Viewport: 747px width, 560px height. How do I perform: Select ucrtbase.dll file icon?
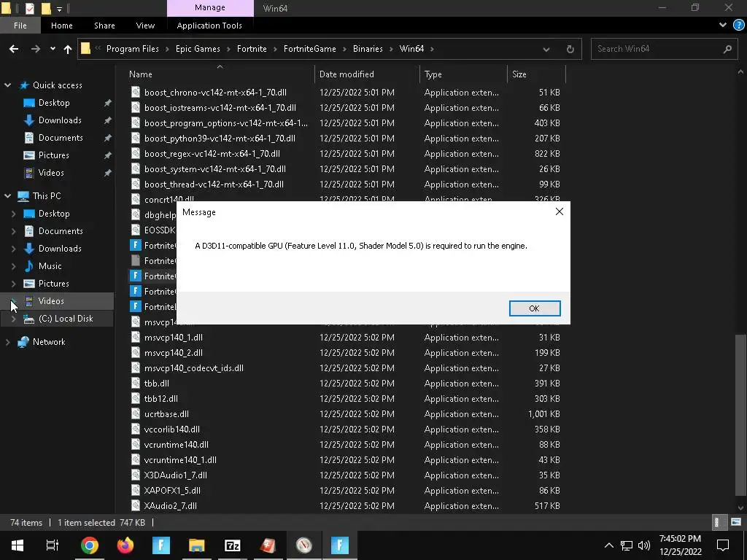click(136, 414)
